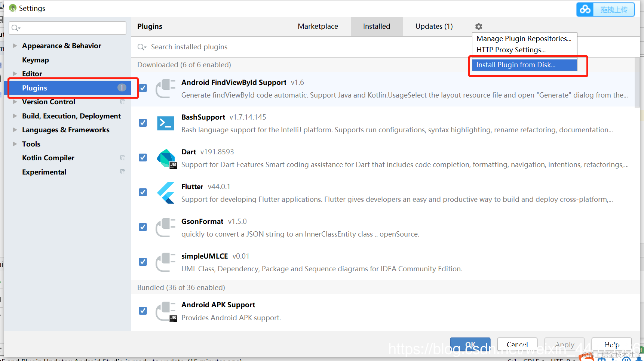Click the sidebar settings search magnifier icon
Image resolution: width=644 pixels, height=361 pixels.
tap(16, 28)
